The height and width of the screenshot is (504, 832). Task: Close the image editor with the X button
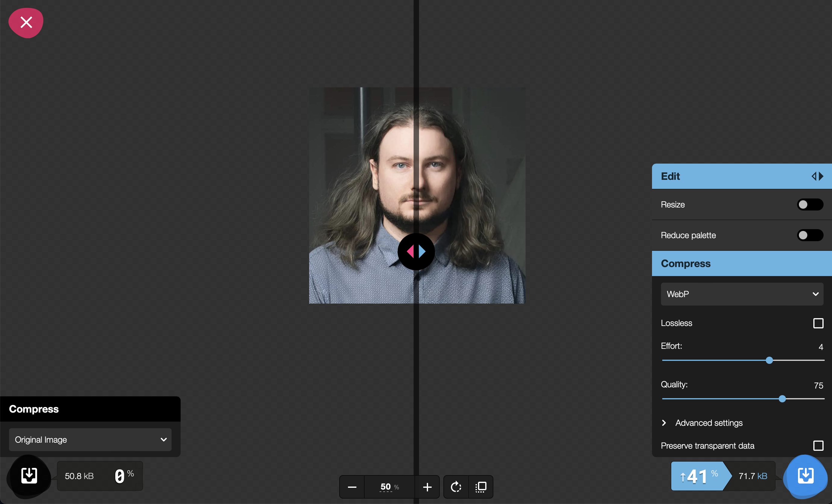[26, 23]
